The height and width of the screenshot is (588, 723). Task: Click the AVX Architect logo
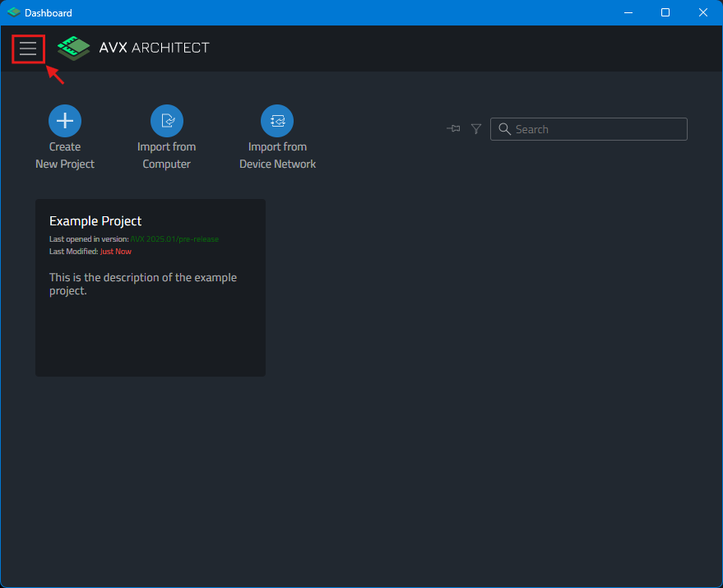pyautogui.click(x=74, y=48)
